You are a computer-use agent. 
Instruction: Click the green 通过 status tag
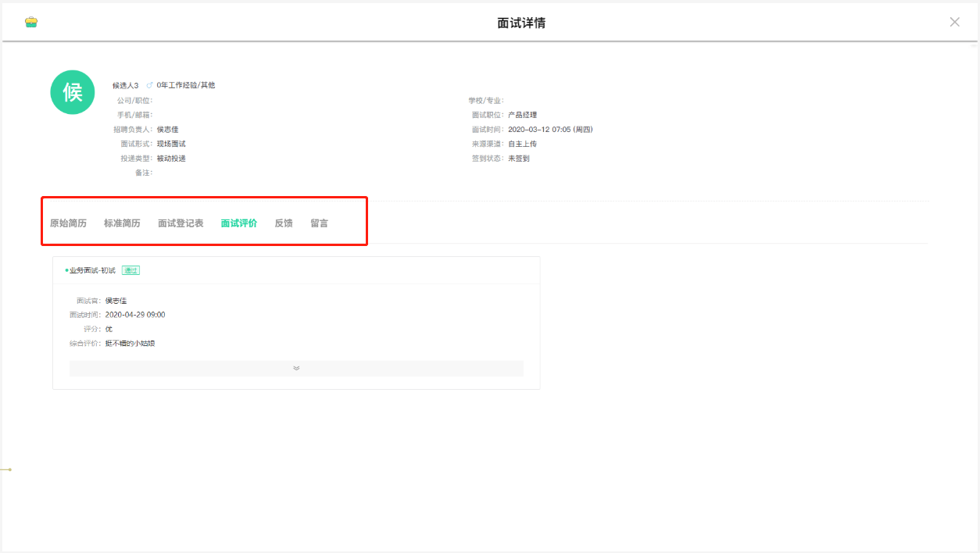coord(131,270)
